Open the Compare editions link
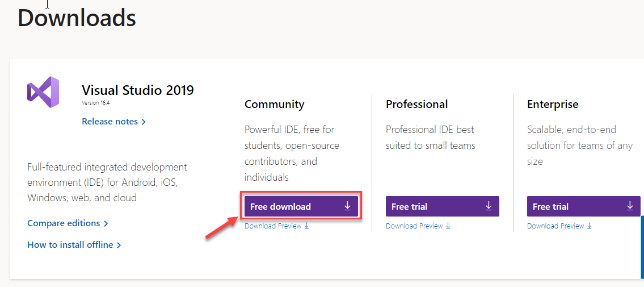This screenshot has height=287, width=644. tap(68, 223)
